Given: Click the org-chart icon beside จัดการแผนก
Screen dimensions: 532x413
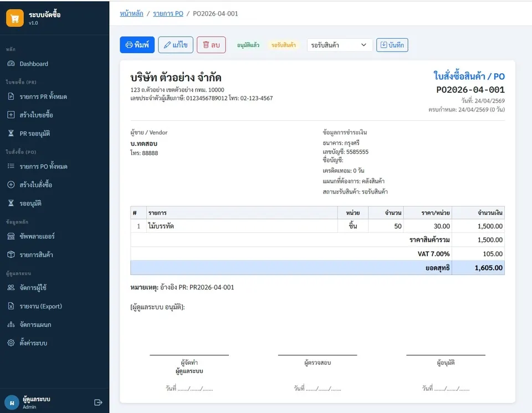Looking at the screenshot, I should 11,324.
